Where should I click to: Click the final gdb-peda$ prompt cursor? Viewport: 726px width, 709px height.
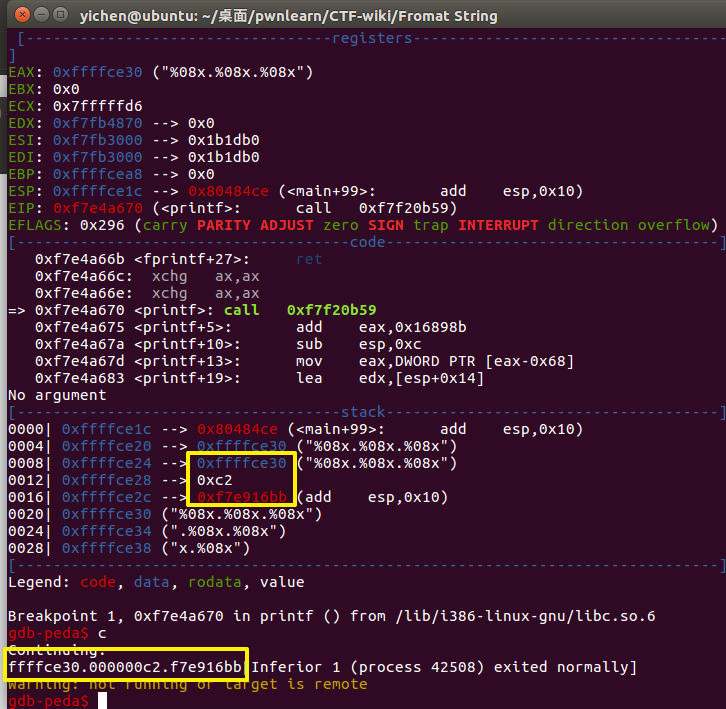(x=102, y=701)
